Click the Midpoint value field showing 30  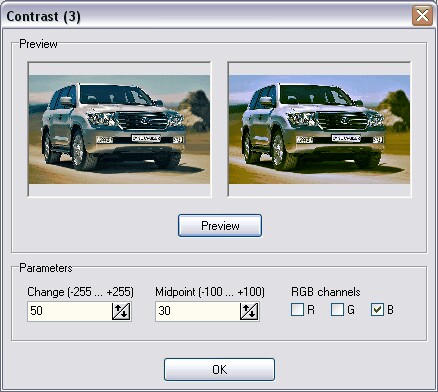[x=197, y=311]
